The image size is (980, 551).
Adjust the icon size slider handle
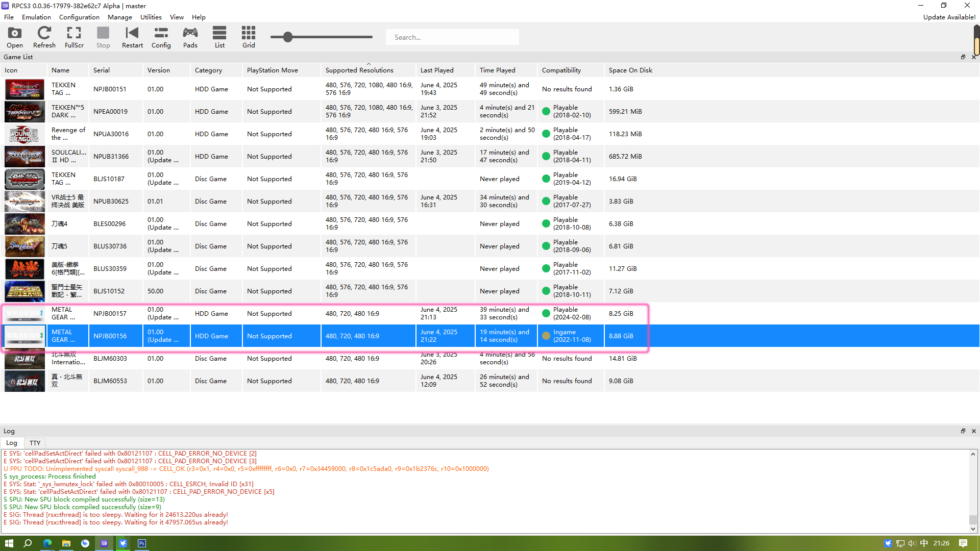(288, 37)
